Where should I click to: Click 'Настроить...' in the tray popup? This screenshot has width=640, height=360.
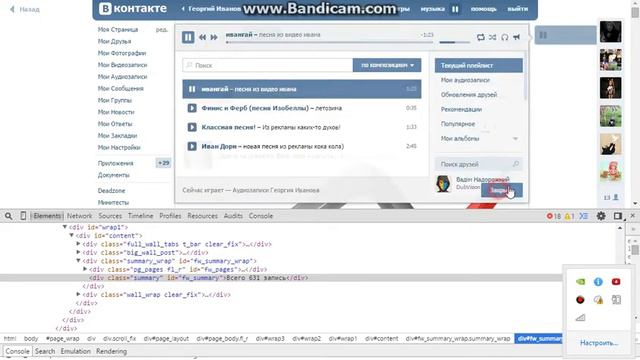[599, 343]
